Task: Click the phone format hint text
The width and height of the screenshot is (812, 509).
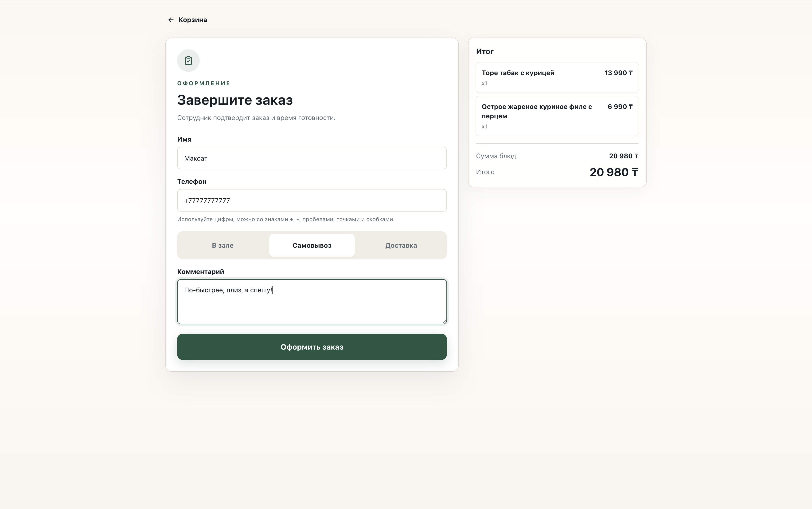Action: (x=286, y=220)
